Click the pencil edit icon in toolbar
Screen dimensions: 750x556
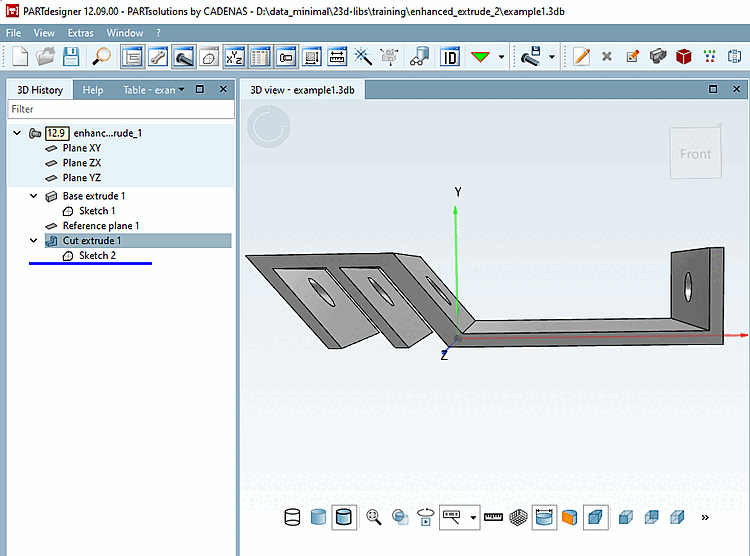click(x=581, y=56)
